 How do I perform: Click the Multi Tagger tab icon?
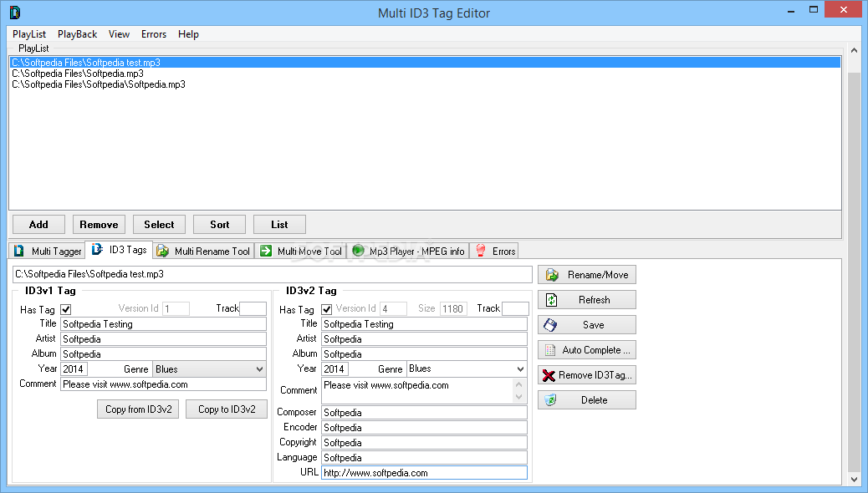pos(19,251)
